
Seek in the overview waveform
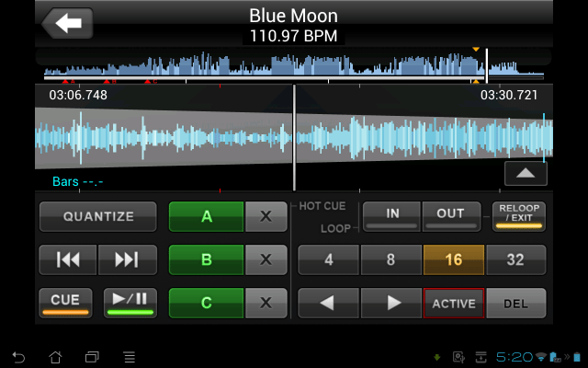(x=294, y=64)
